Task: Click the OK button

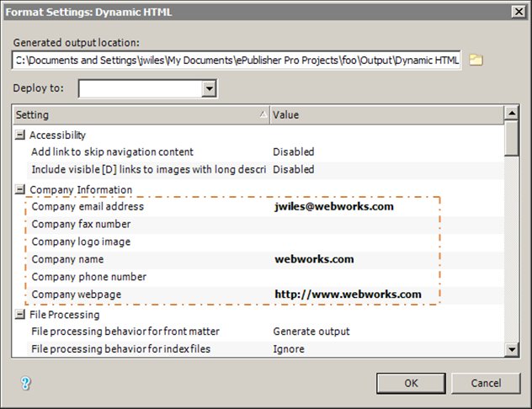Action: 411,383
